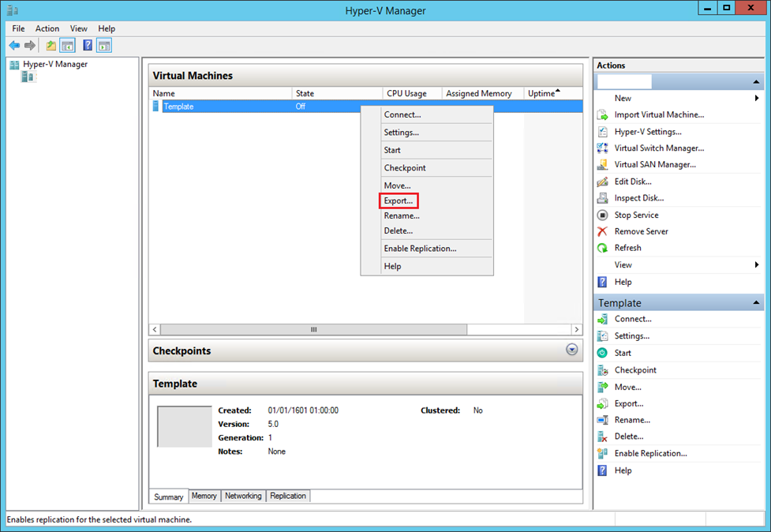
Task: Switch to the Replication tab
Action: pyautogui.click(x=288, y=496)
